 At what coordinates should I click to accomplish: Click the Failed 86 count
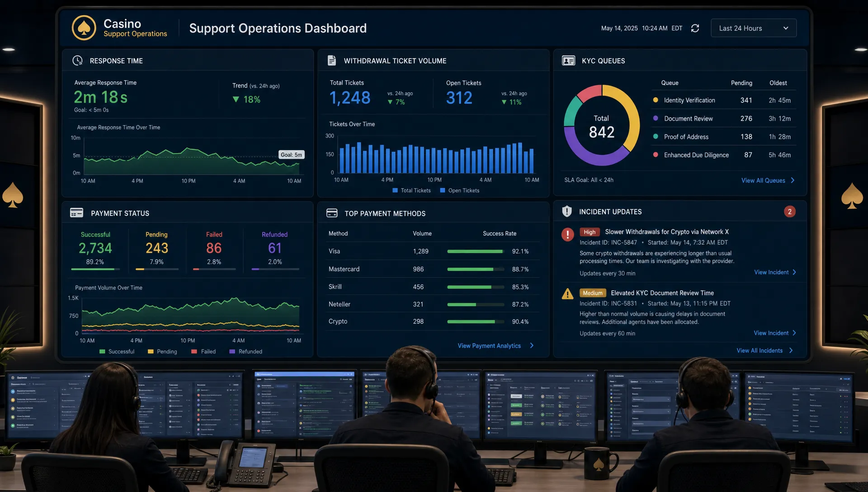[x=214, y=248]
